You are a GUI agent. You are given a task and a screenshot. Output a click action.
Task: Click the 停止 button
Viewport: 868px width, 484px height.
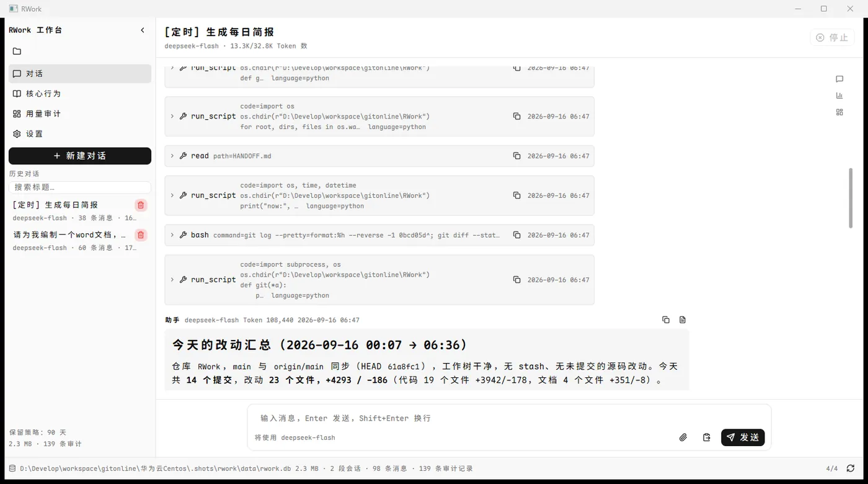pyautogui.click(x=832, y=37)
